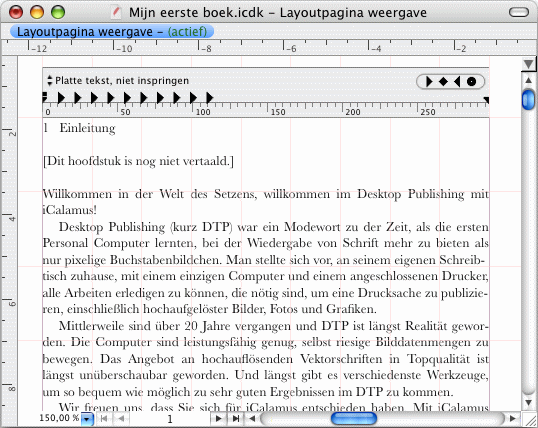Click the first tab marker on text ruler
Screen dimensions: 538x428
tap(61, 98)
